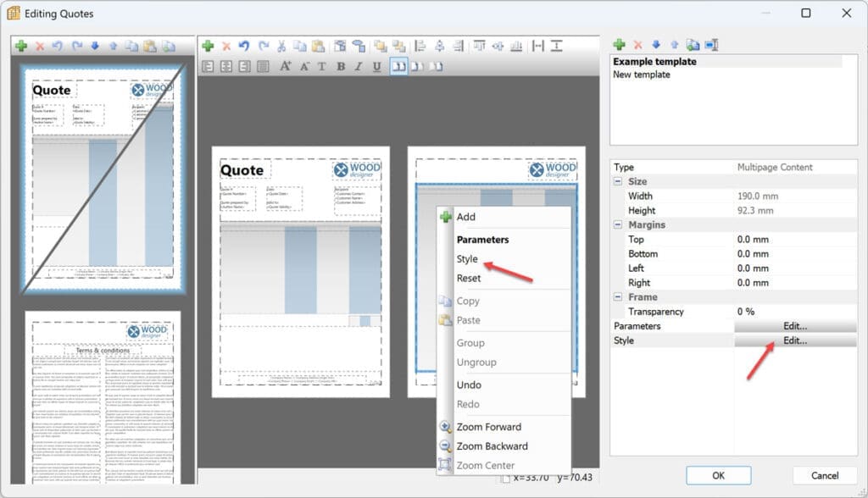
Task: Click the blue undo arrow in editor toolbar
Action: (x=244, y=46)
